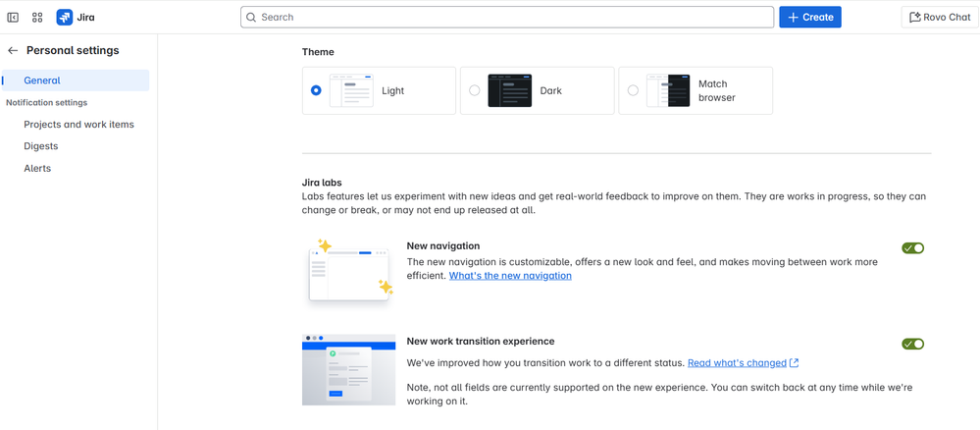Click the Jira product name

85,18
